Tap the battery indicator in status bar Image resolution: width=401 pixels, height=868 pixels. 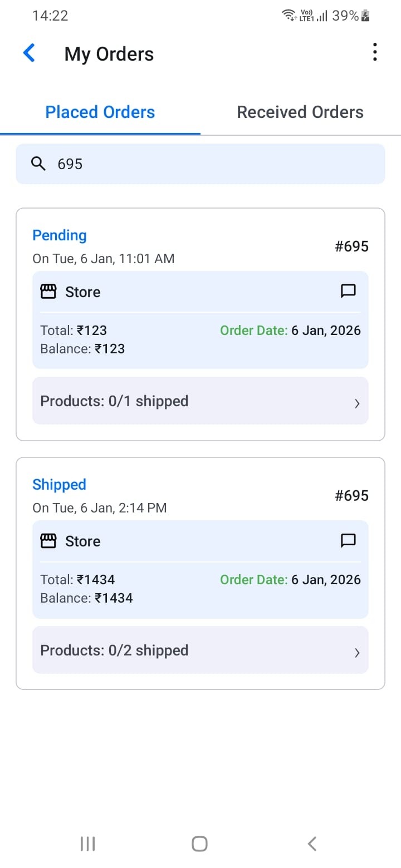[365, 16]
